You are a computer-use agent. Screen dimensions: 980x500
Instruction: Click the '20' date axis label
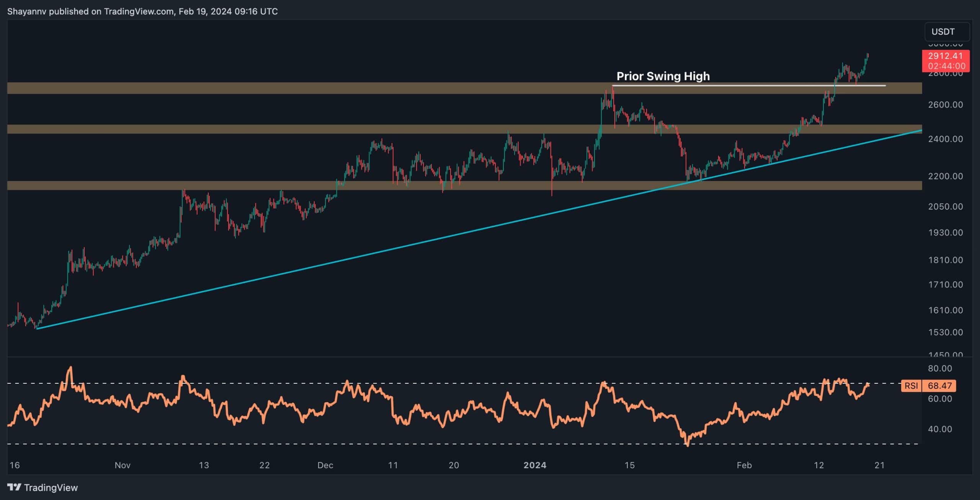(x=454, y=466)
